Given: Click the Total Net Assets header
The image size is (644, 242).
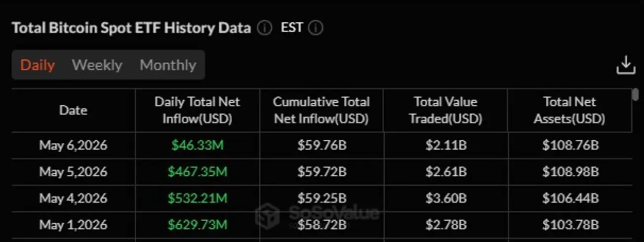Looking at the screenshot, I should tap(569, 110).
